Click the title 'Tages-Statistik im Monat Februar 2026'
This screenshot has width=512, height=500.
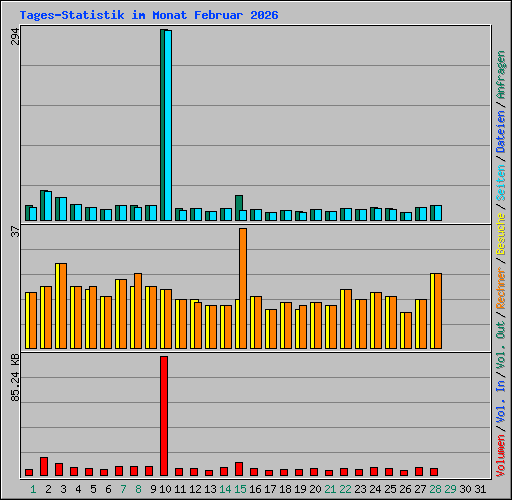click(x=149, y=15)
